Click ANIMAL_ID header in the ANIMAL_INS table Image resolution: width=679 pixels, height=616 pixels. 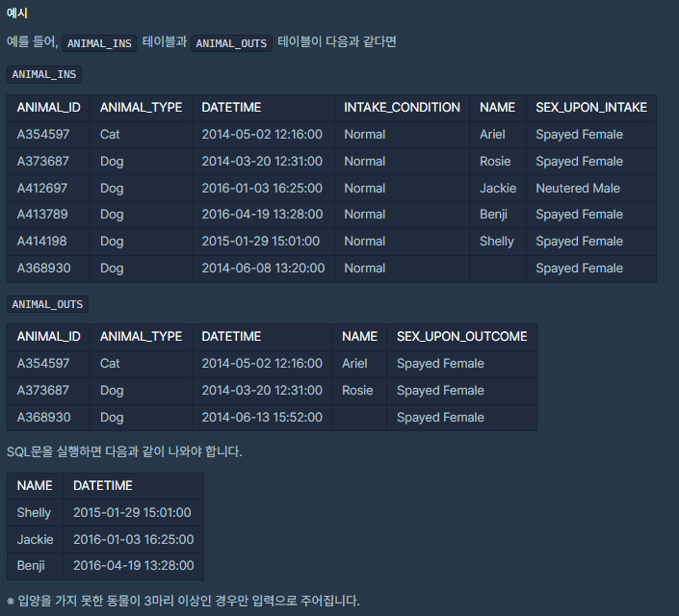(48, 108)
